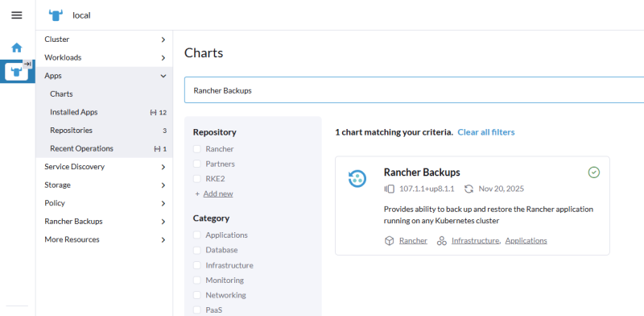Click the version icon beside 107.1.1+up8.1.1

(x=389, y=189)
